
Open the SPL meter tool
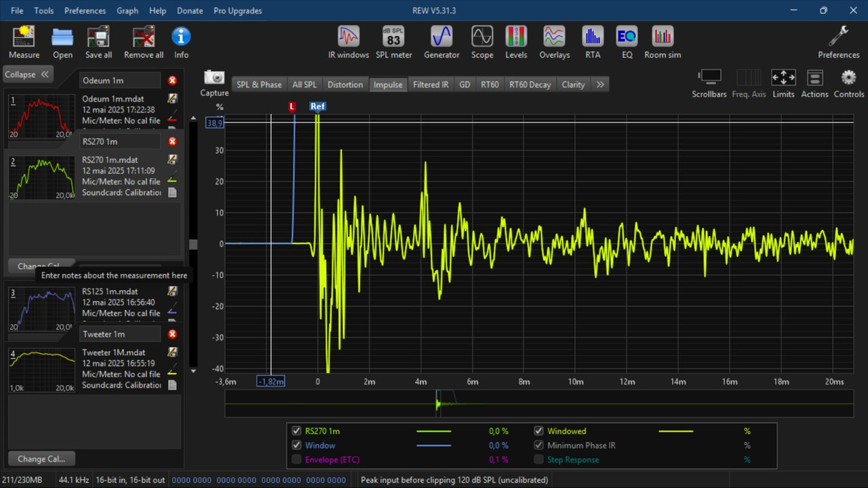[x=393, y=42]
